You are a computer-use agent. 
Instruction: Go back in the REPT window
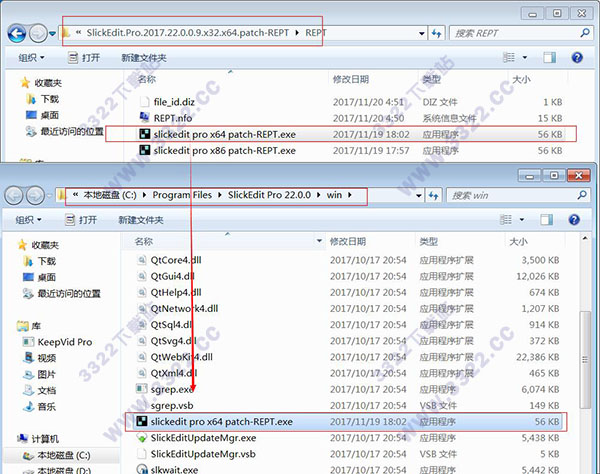point(17,34)
